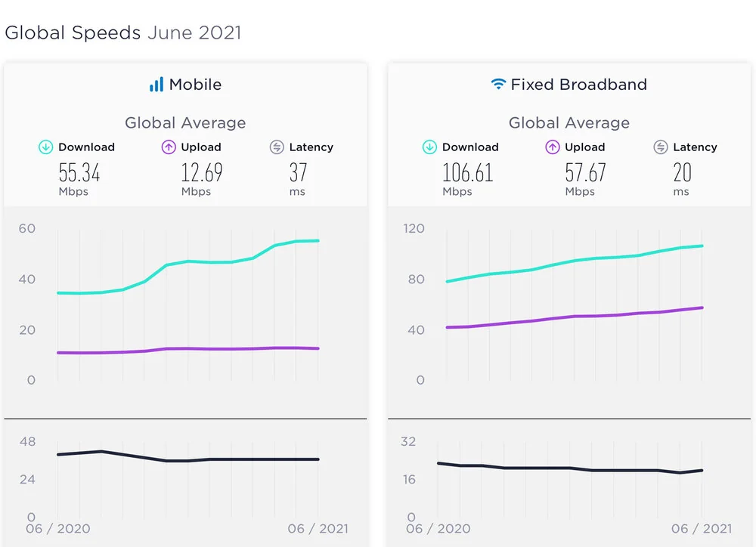Click the Fixed Broadband 20 ms latency value
Viewport: 756px width, 547px height.
coord(682,173)
